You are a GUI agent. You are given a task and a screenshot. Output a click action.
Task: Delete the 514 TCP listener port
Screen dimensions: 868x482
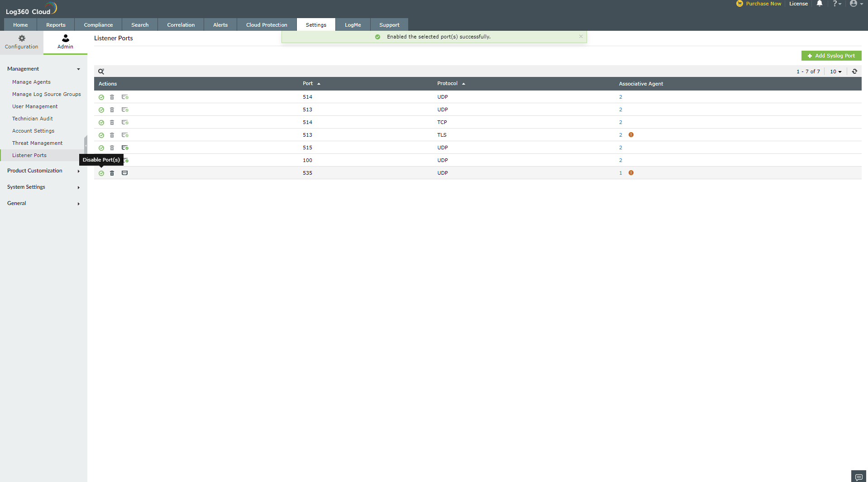112,123
